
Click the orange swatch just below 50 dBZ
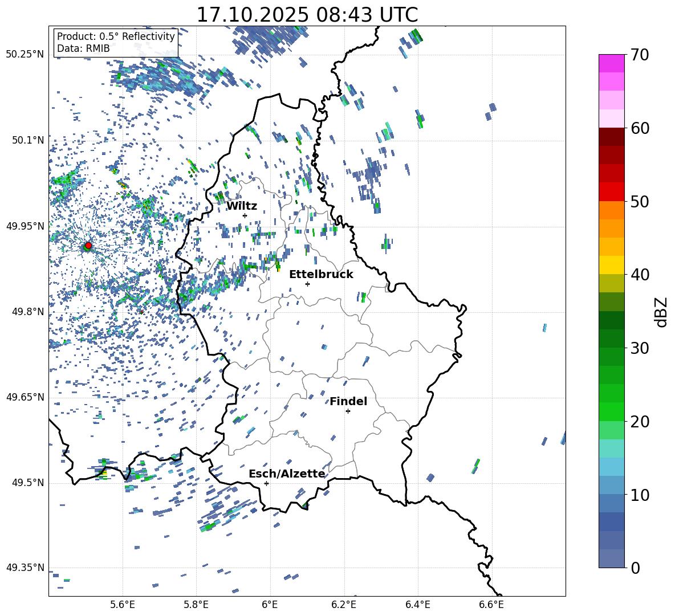coord(611,210)
